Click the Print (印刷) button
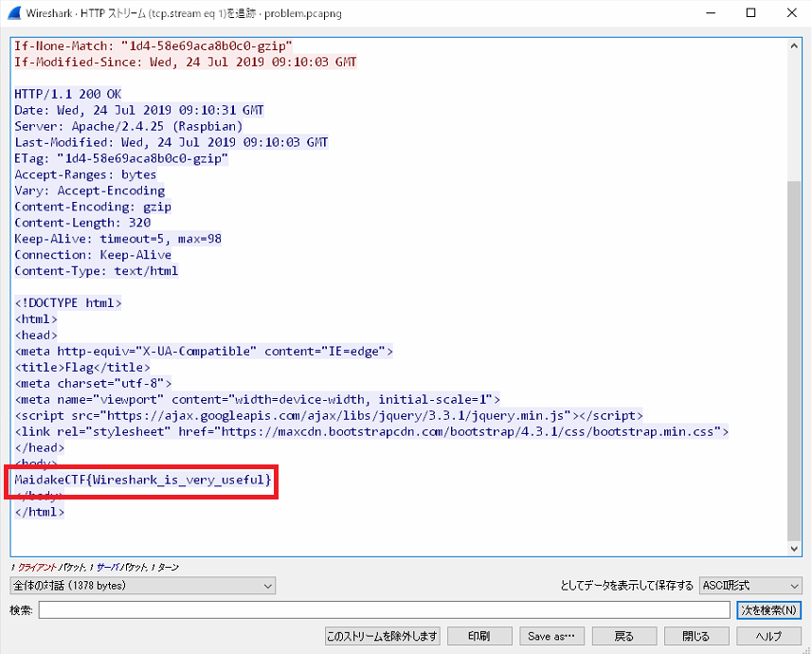Screen dimensions: 812x654 point(479,636)
